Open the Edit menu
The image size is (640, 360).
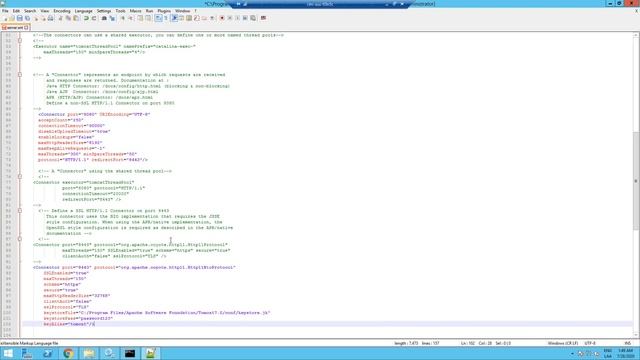click(16, 11)
